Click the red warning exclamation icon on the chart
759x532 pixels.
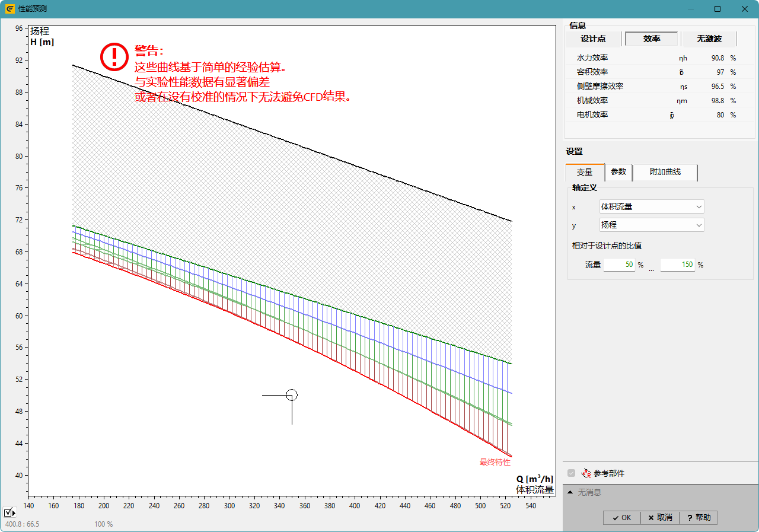coord(113,57)
